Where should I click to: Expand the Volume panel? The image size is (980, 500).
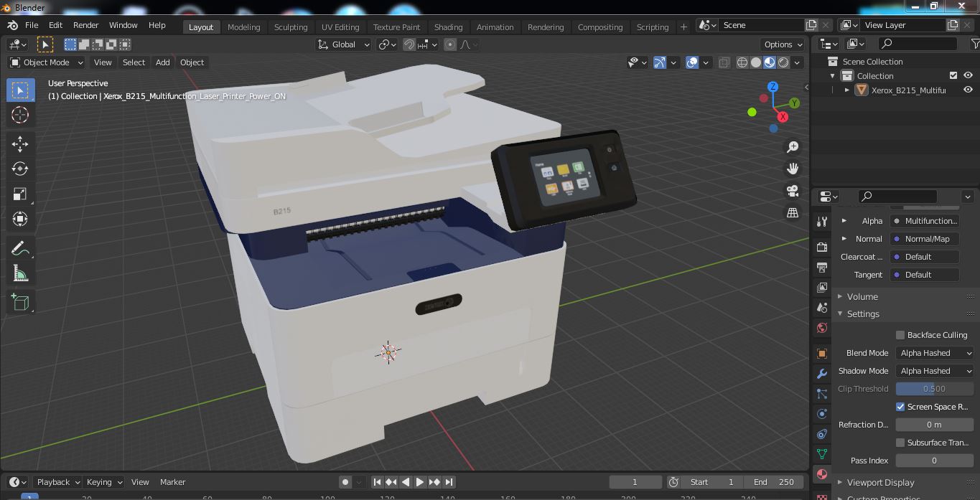tap(862, 296)
